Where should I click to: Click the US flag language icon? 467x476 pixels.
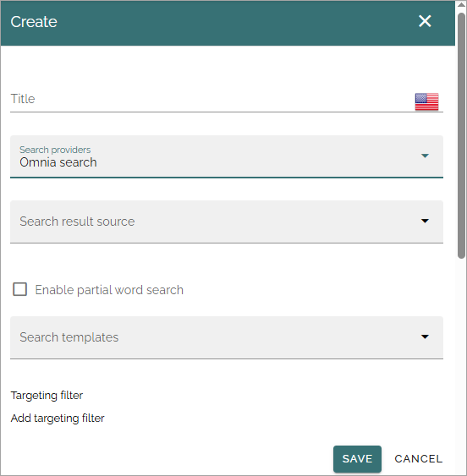426,101
